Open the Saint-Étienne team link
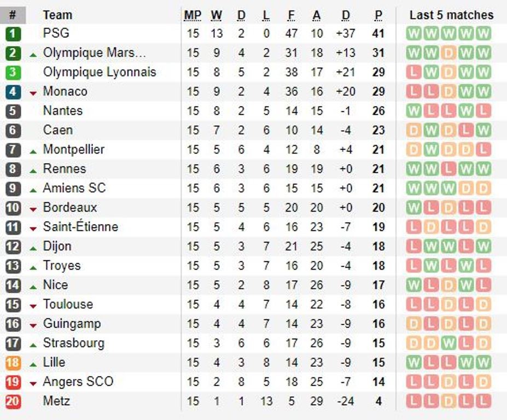507x420 pixels. tap(80, 227)
